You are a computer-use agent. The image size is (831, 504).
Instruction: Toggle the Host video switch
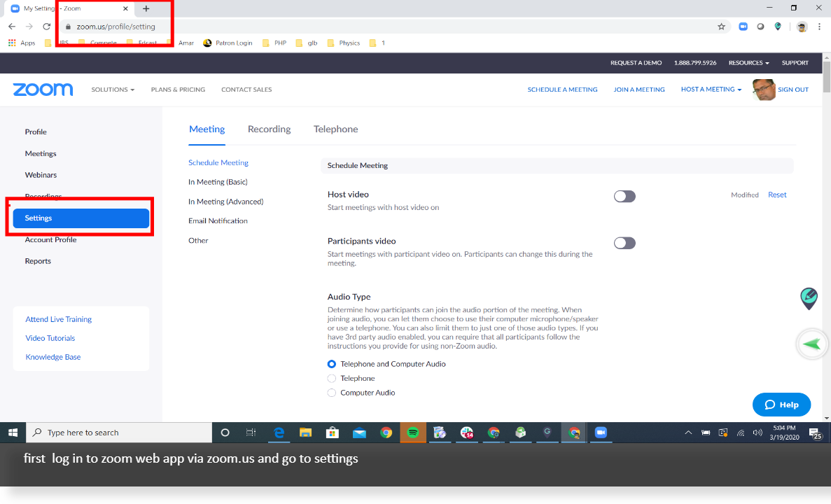click(624, 197)
